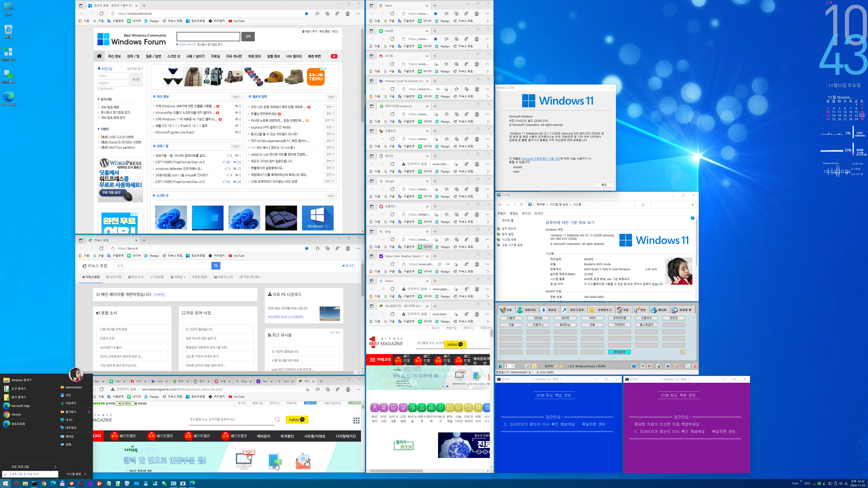Image resolution: width=868 pixels, height=488 pixels.
Task: Click the blue search icon on Linux Forum page
Action: pos(216,266)
